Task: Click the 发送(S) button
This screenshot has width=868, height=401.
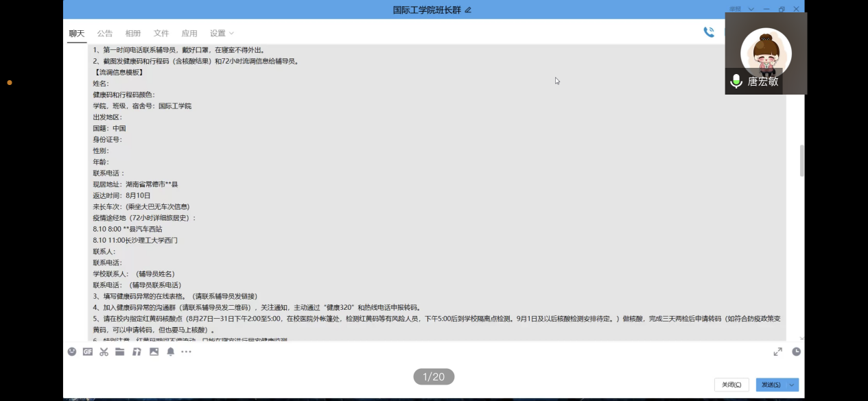Action: pyautogui.click(x=771, y=385)
